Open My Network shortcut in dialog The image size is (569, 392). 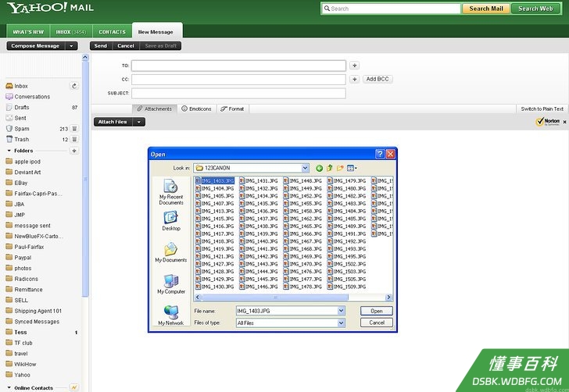(171, 315)
